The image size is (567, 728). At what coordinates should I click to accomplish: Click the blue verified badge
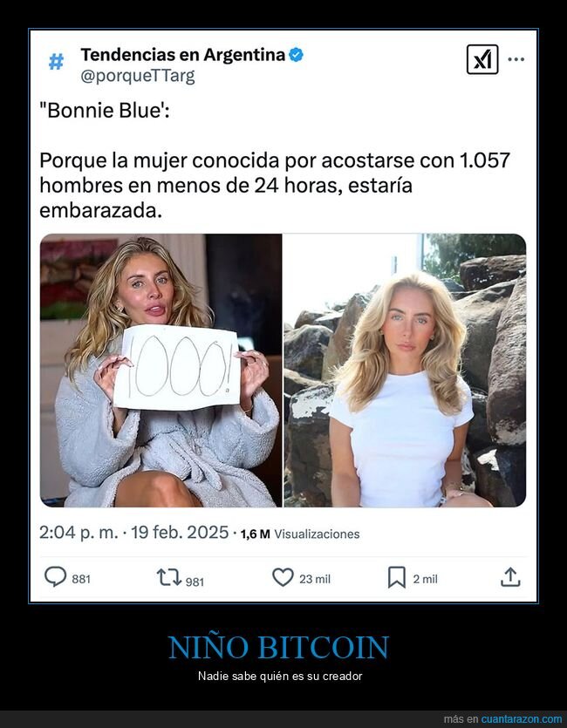click(x=297, y=55)
